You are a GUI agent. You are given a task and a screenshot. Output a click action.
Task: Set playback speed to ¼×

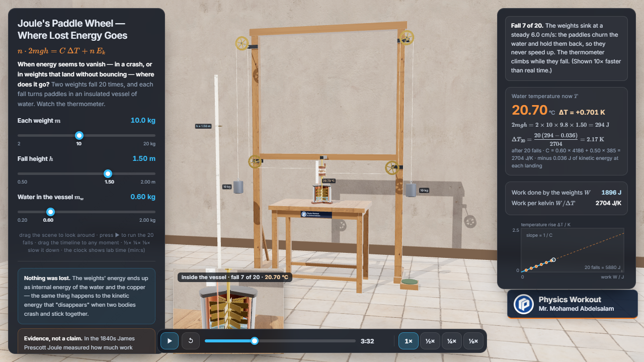click(x=452, y=341)
